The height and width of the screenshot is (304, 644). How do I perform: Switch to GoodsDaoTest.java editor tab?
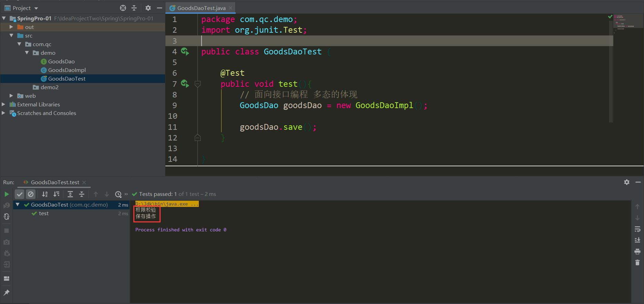201,8
